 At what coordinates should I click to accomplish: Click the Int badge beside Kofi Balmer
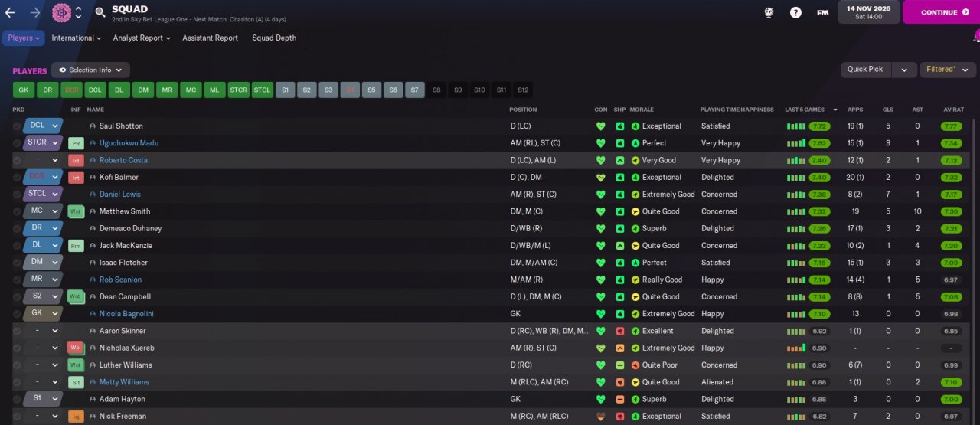coord(76,177)
